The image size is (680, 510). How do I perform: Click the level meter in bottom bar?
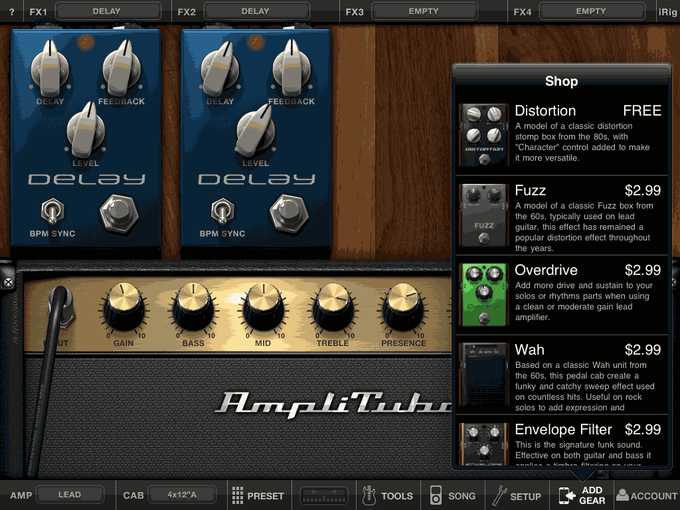pyautogui.click(x=324, y=495)
